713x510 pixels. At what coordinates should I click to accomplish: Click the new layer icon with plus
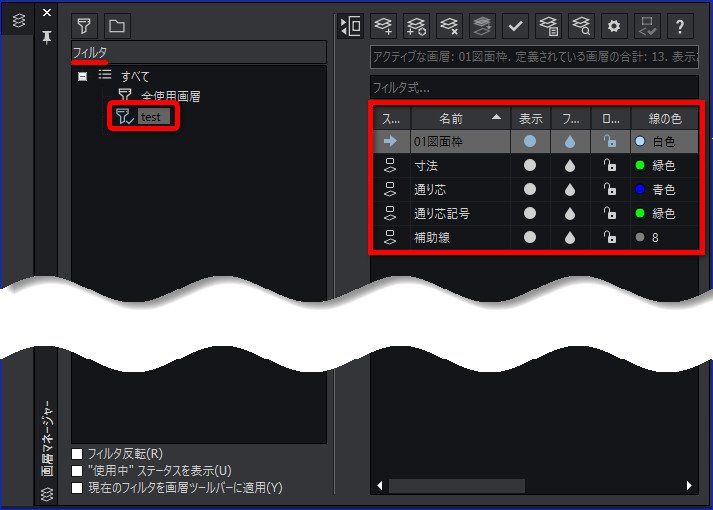point(383,26)
